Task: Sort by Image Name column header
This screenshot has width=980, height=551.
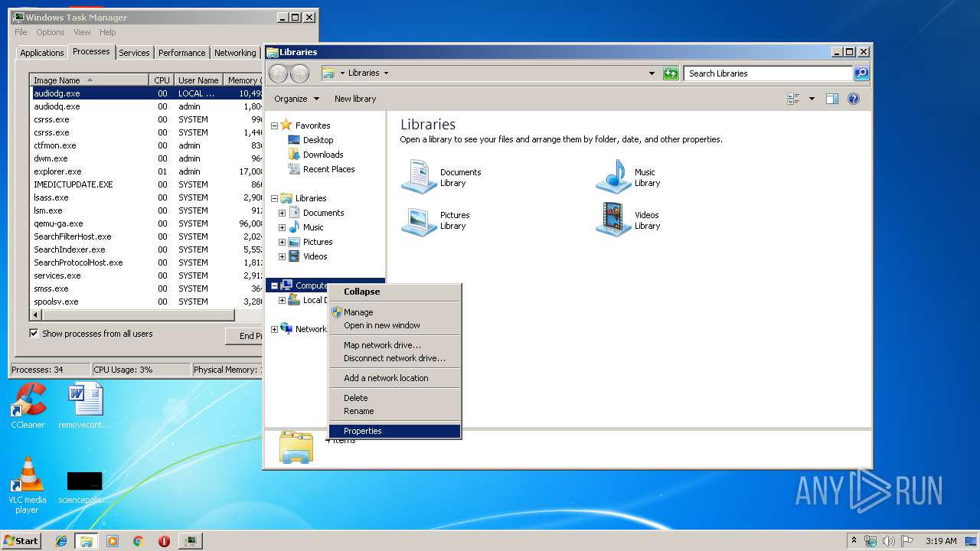Action: (x=89, y=80)
